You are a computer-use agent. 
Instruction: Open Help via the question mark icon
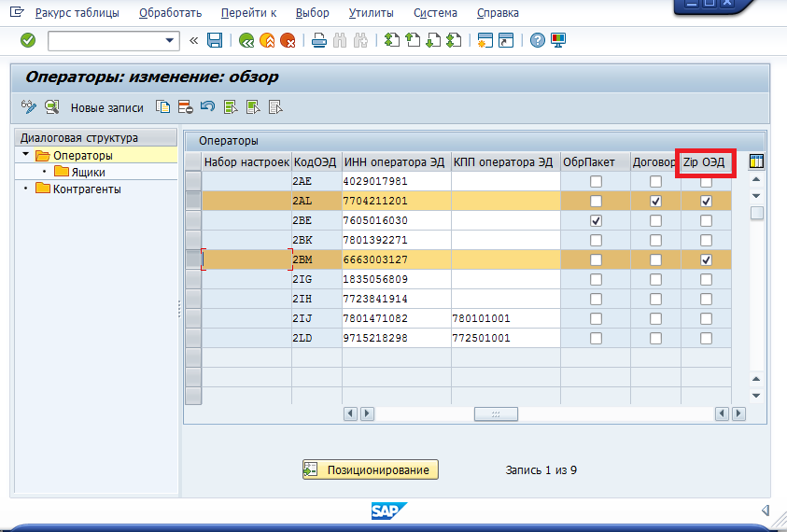click(538, 40)
